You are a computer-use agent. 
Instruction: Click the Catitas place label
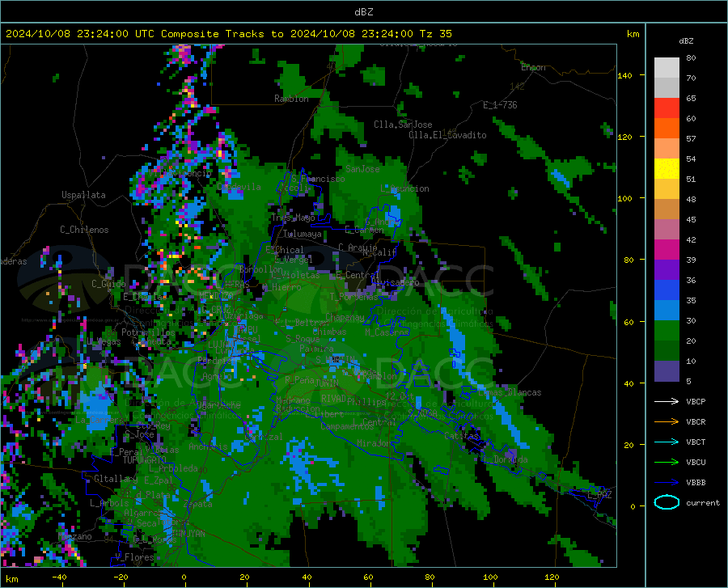click(x=461, y=436)
